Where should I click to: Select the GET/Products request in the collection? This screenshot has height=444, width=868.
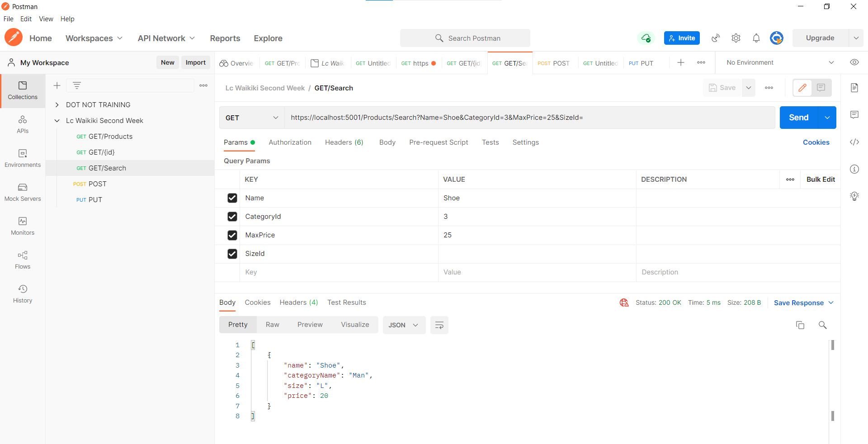(x=110, y=136)
